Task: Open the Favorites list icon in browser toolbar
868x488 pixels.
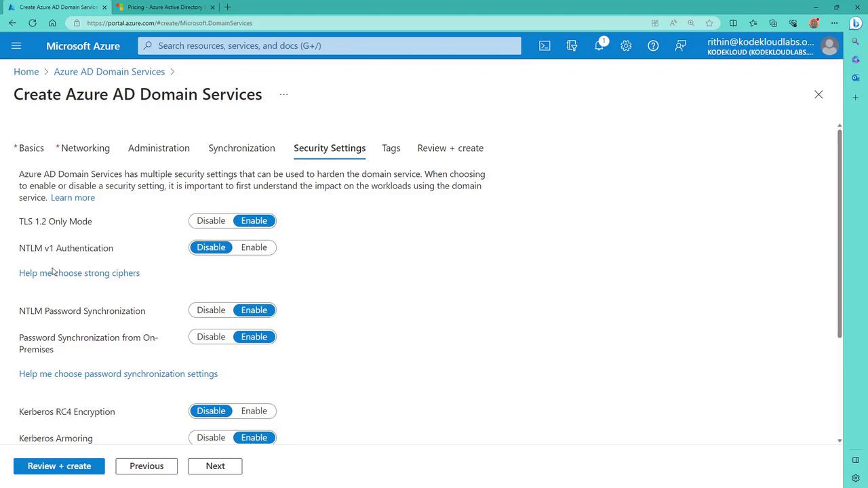Action: click(x=753, y=23)
